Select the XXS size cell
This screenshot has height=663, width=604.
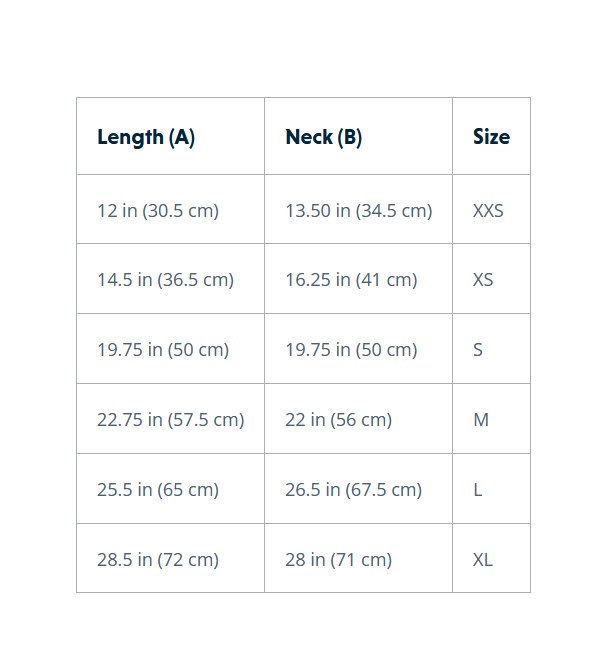(x=488, y=210)
